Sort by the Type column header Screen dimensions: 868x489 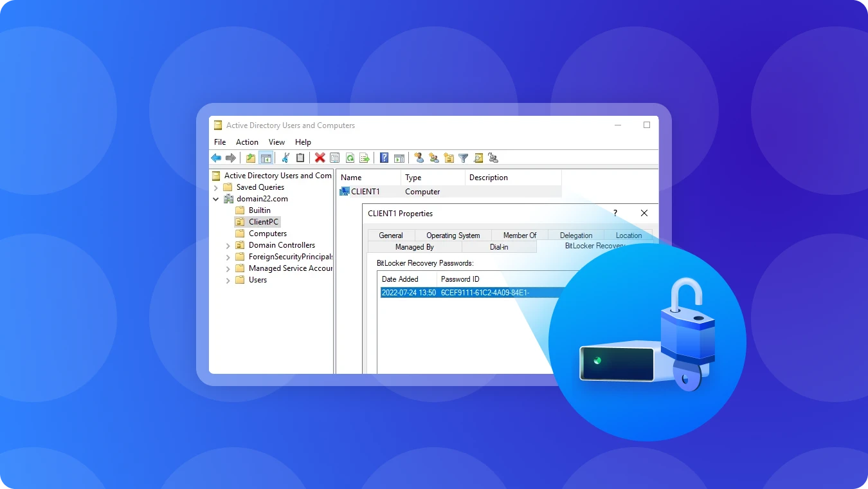pyautogui.click(x=433, y=178)
